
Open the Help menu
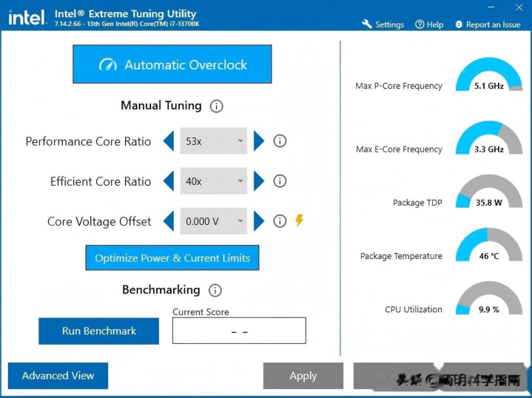pyautogui.click(x=429, y=24)
